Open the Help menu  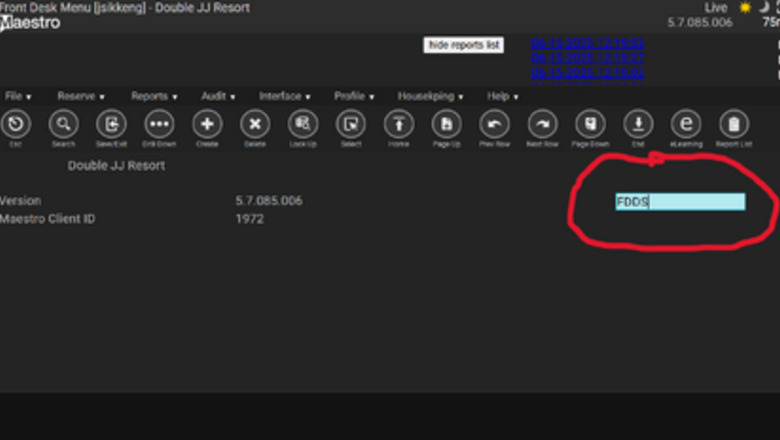502,96
